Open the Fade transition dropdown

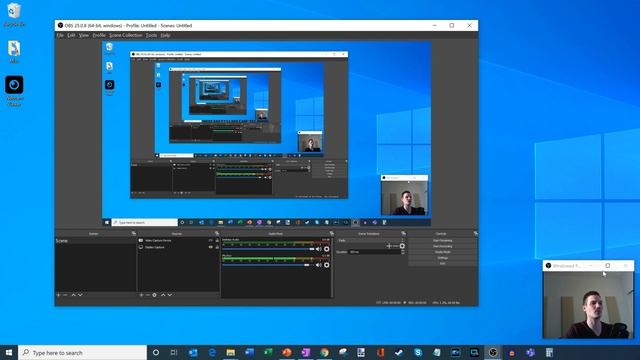coord(371,240)
